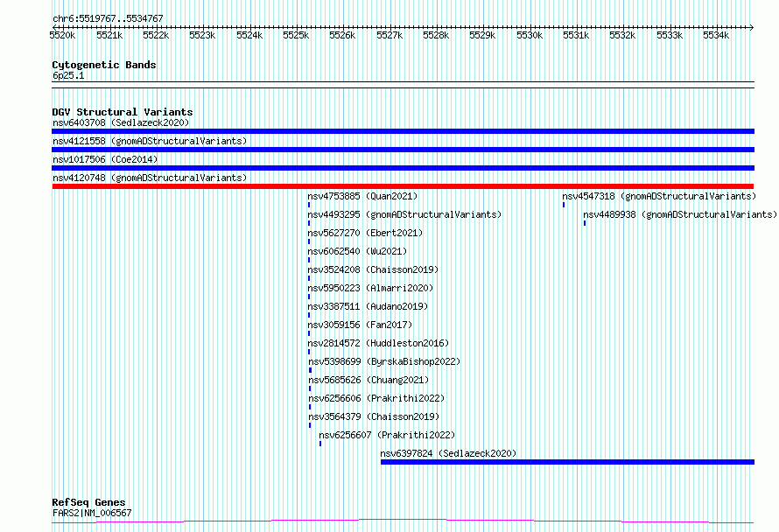Click the 5525k ruler tick label
The image size is (779, 532).
(x=296, y=35)
